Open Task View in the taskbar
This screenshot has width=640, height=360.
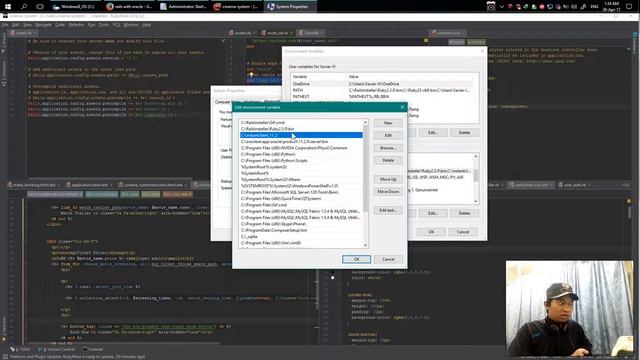pyautogui.click(x=40, y=7)
